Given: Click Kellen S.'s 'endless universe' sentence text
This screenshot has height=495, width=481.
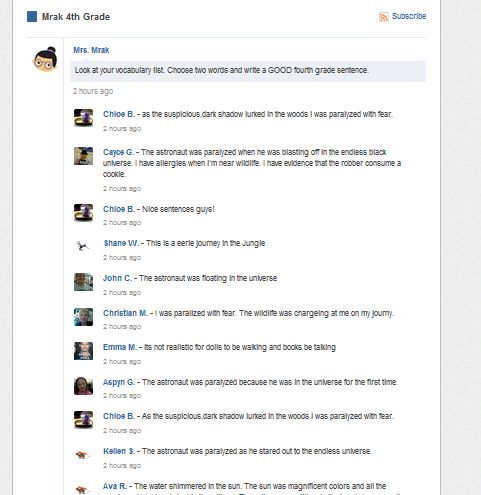Looking at the screenshot, I should [x=257, y=451].
